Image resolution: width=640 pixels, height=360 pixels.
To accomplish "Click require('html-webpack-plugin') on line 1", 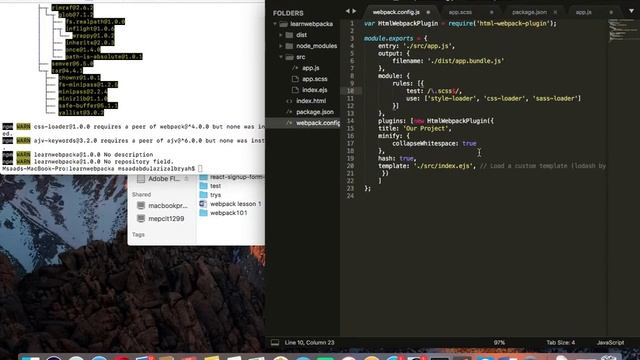I will click(x=501, y=24).
